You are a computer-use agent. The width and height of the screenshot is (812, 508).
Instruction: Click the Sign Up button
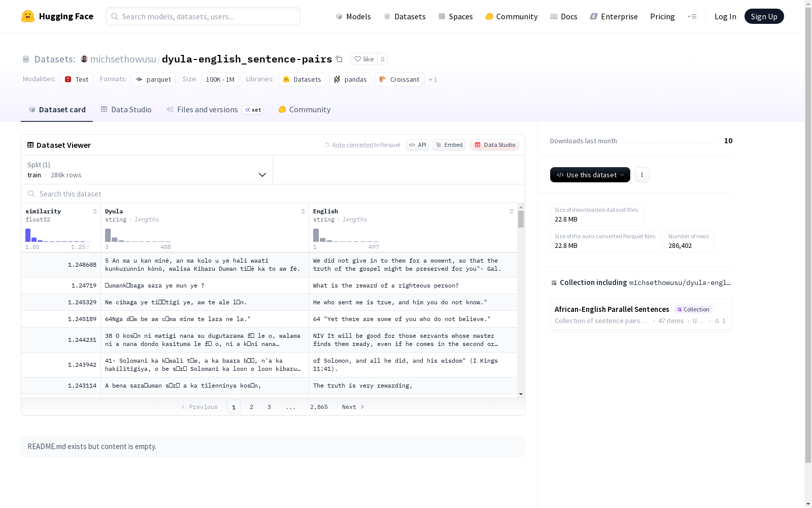764,16
